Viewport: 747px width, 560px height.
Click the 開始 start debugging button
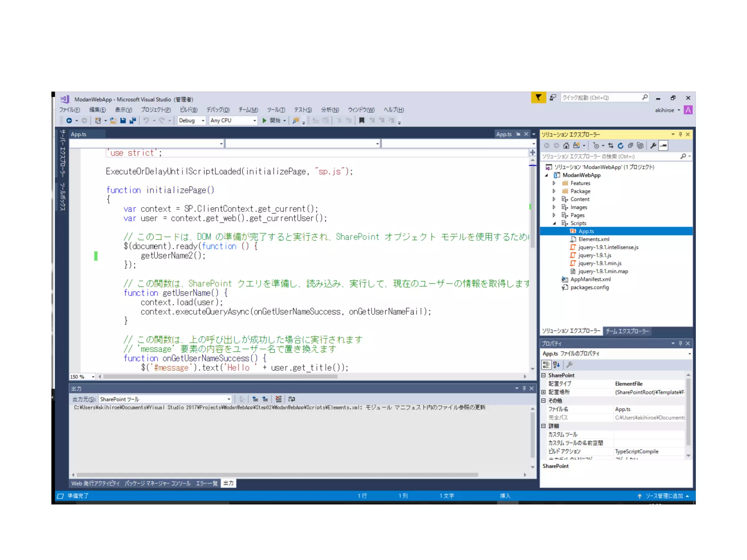[272, 121]
